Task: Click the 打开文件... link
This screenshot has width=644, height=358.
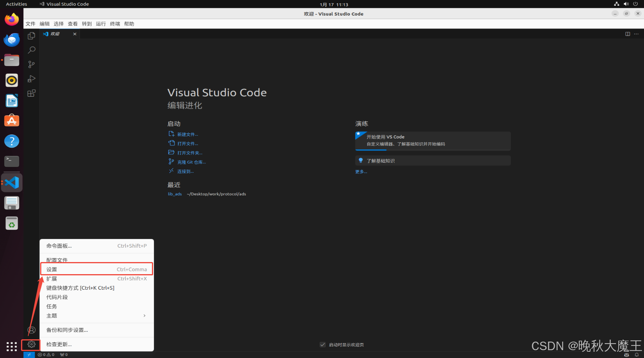Action: (x=187, y=144)
